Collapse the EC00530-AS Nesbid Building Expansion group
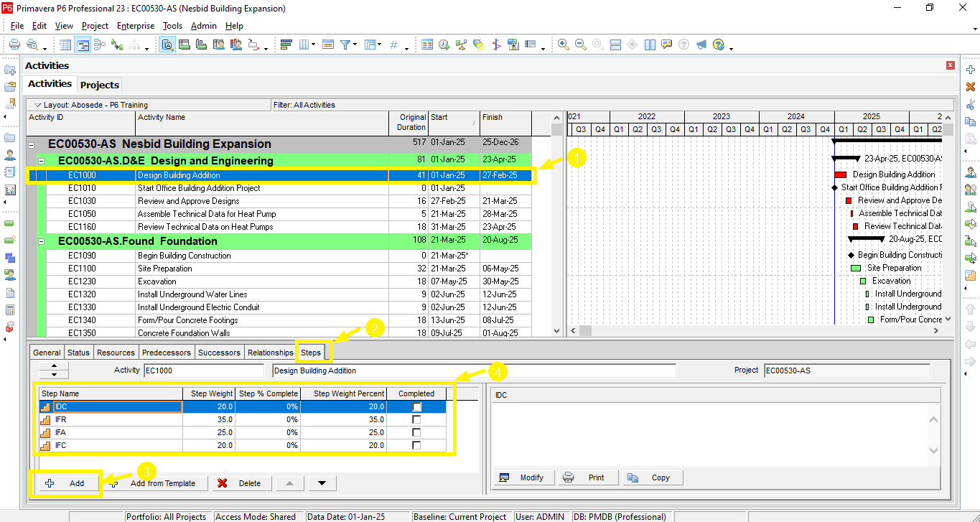980x522 pixels. pos(31,144)
